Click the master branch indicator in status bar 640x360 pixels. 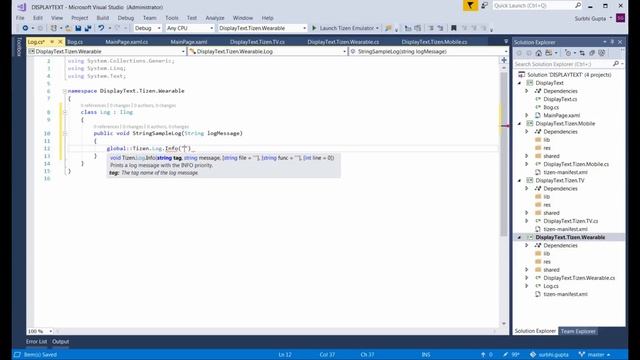pyautogui.click(x=594, y=355)
